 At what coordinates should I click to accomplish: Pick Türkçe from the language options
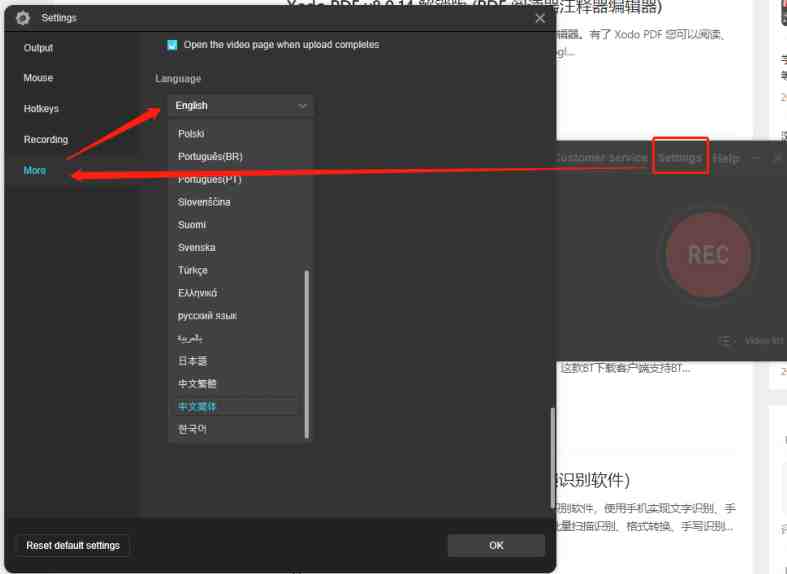[193, 270]
